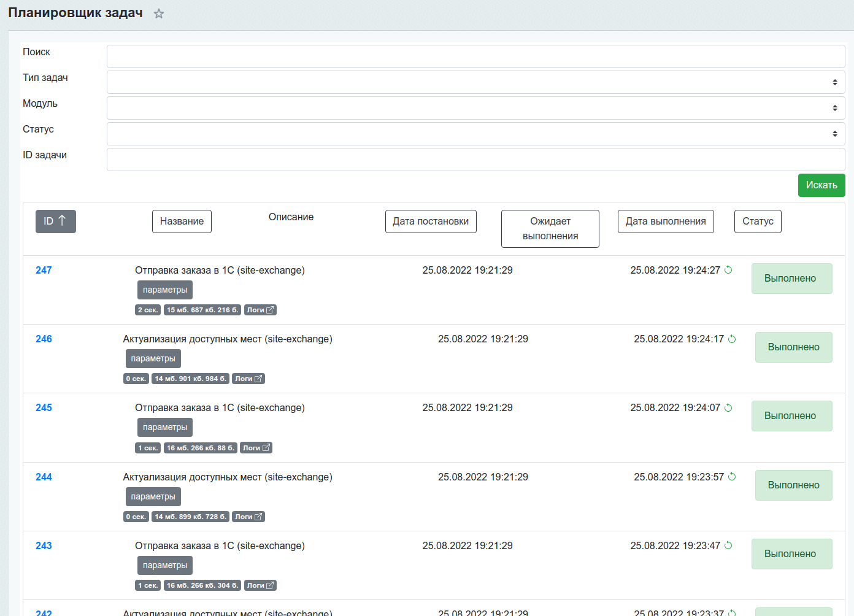Restart task 245 via the green refresh icon
The height and width of the screenshot is (616, 854).
728,407
